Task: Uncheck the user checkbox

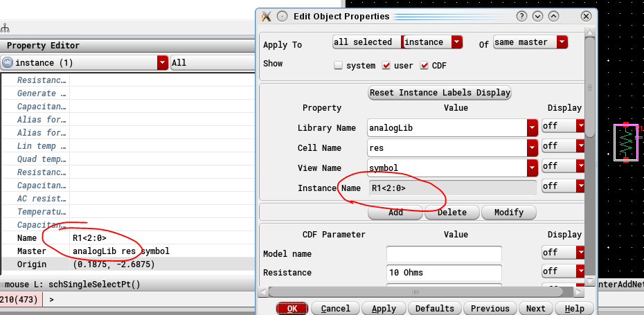Action: click(387, 66)
